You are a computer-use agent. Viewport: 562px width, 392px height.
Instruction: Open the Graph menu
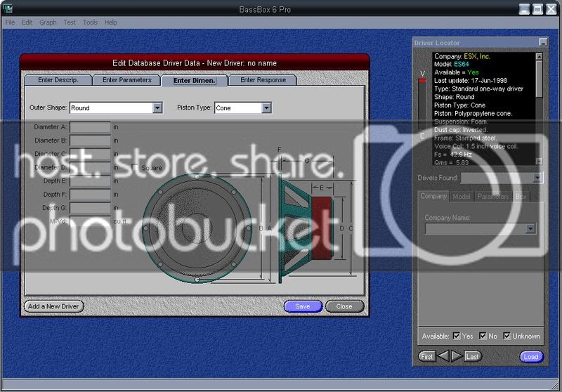(48, 22)
